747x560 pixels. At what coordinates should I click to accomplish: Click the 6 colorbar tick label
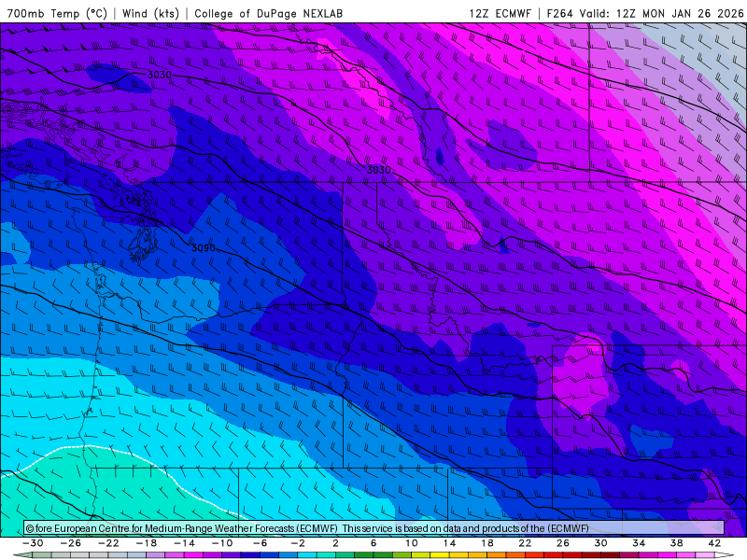(373, 543)
